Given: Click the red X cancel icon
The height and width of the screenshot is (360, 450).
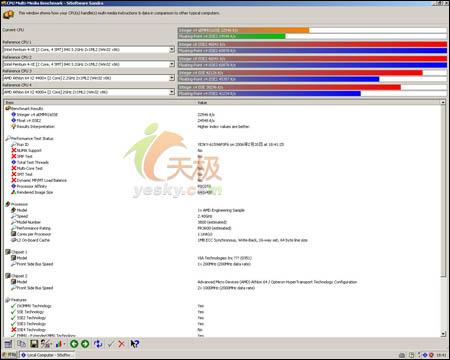Looking at the screenshot, I should click(x=122, y=344).
